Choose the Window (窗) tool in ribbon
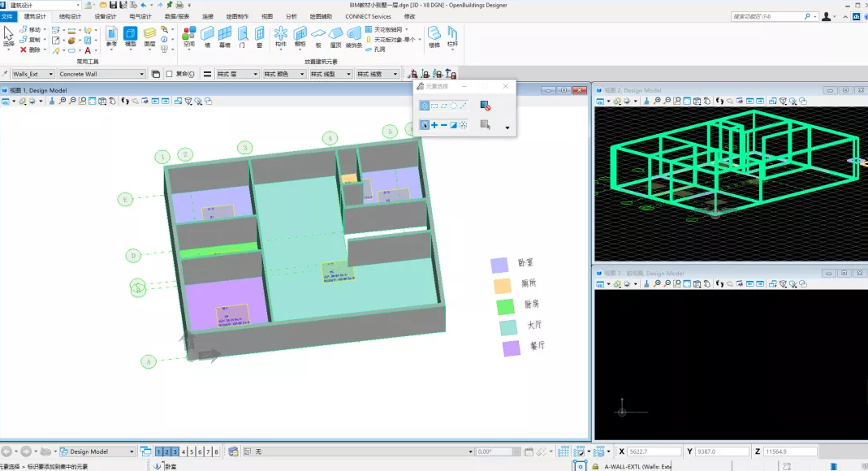This screenshot has height=471, width=868. 260,36
